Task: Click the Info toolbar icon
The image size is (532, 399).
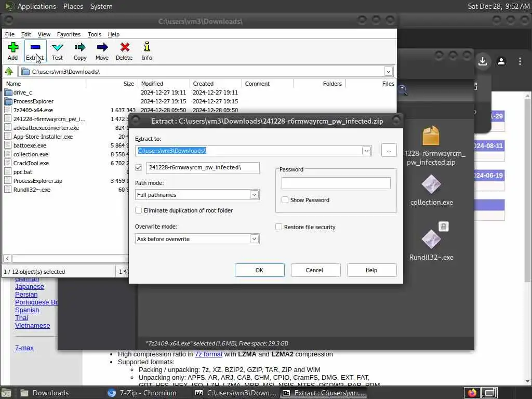Action: (x=147, y=51)
